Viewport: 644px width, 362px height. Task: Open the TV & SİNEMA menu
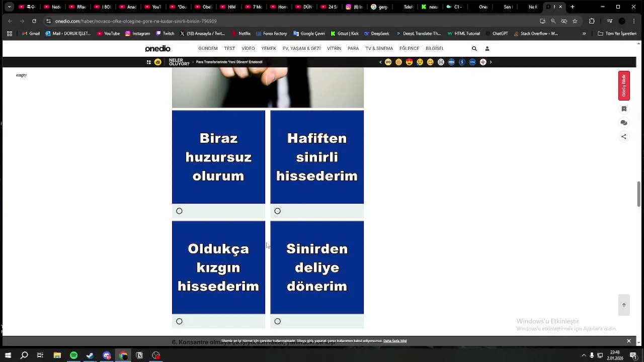coord(379,49)
